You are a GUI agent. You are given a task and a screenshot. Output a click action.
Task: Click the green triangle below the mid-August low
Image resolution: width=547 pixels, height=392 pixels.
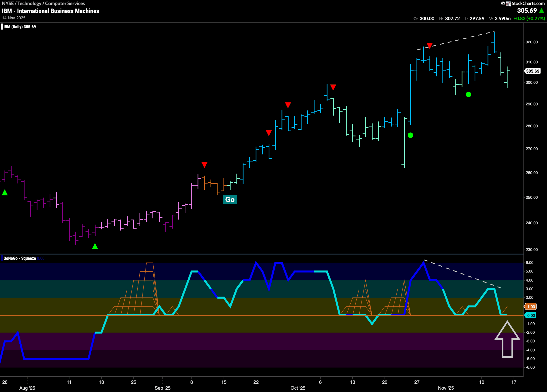click(95, 246)
